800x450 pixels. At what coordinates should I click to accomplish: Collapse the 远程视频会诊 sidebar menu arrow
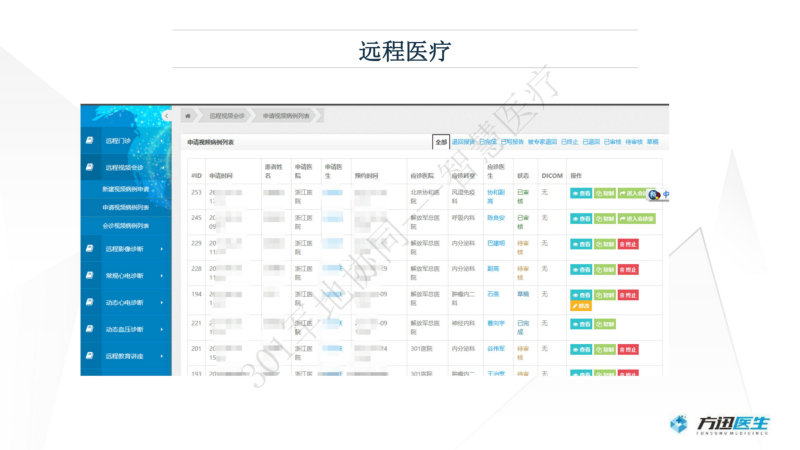tap(163, 167)
